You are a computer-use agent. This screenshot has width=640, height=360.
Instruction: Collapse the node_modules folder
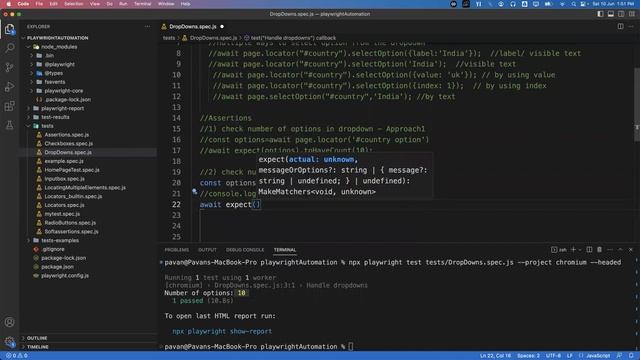coord(59,47)
